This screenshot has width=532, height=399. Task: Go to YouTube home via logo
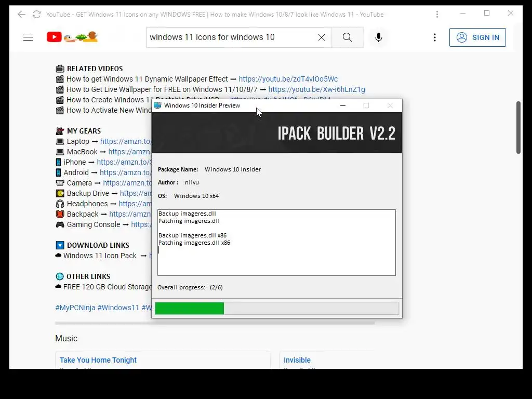tap(72, 37)
